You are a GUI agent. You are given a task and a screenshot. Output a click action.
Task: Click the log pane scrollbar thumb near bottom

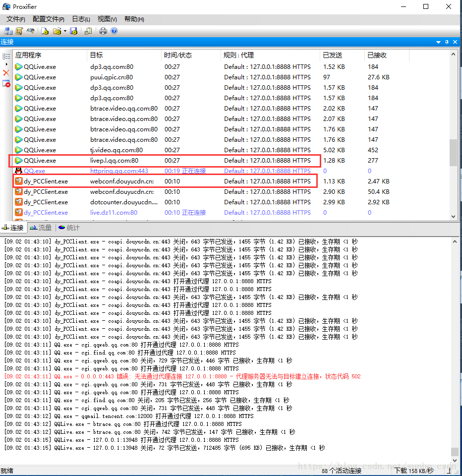[455, 451]
